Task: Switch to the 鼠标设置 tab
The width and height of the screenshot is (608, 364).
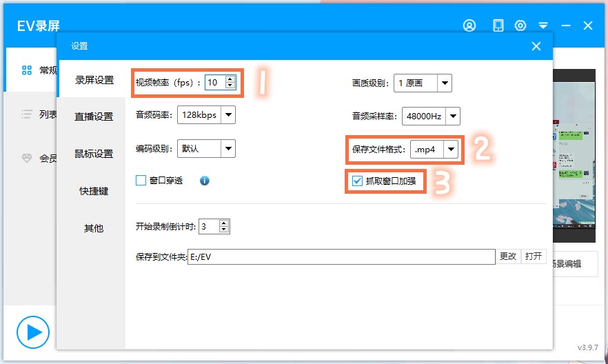Action: pyautogui.click(x=94, y=154)
